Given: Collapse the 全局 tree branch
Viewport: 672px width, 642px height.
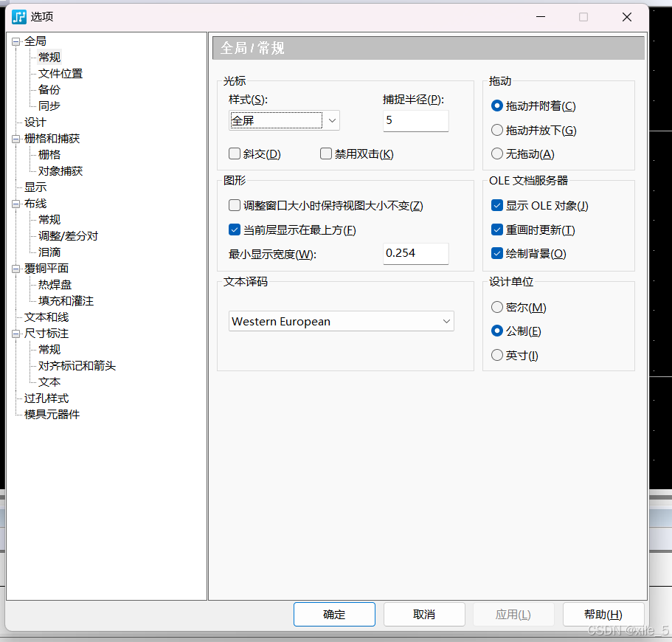Looking at the screenshot, I should click(15, 41).
